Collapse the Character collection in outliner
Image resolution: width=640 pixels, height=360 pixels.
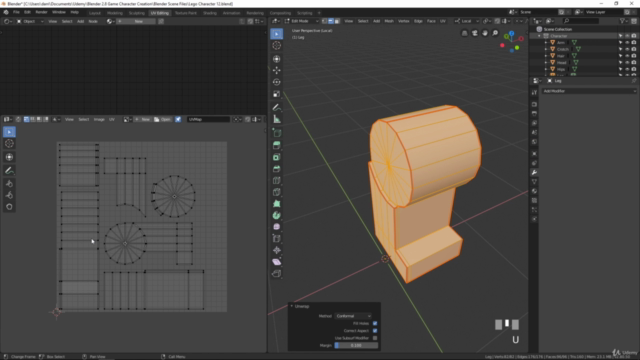[x=539, y=36]
